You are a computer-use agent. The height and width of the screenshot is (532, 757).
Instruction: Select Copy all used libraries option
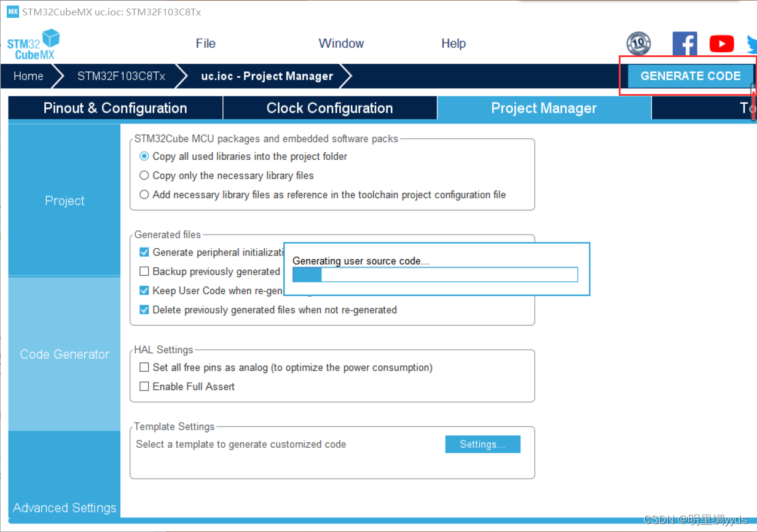tap(144, 157)
